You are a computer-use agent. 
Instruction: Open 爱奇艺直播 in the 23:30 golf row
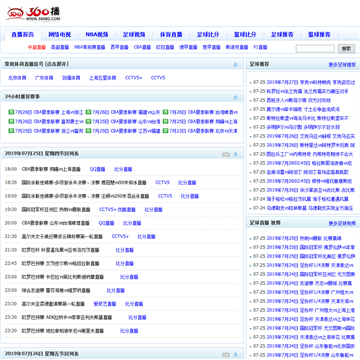[105, 304]
